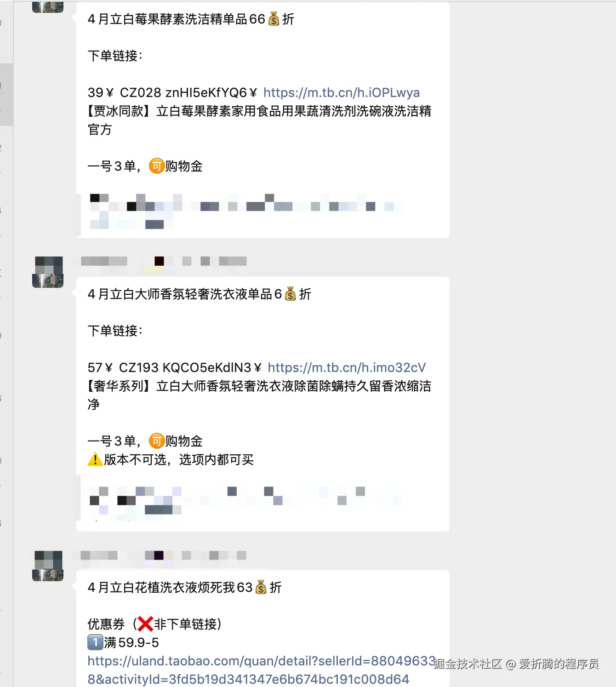The image size is (616, 687).
Task: Click the money bag emoji after 66
Action: point(274,19)
